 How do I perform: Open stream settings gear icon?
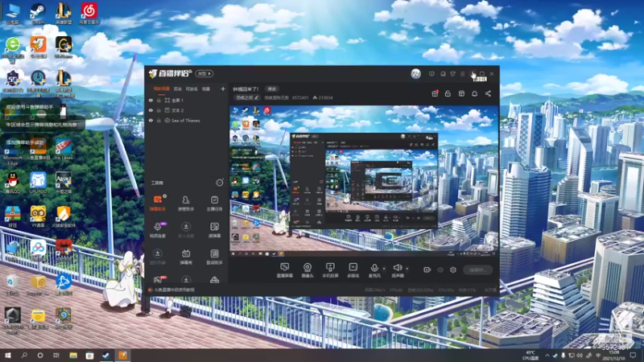(x=453, y=270)
